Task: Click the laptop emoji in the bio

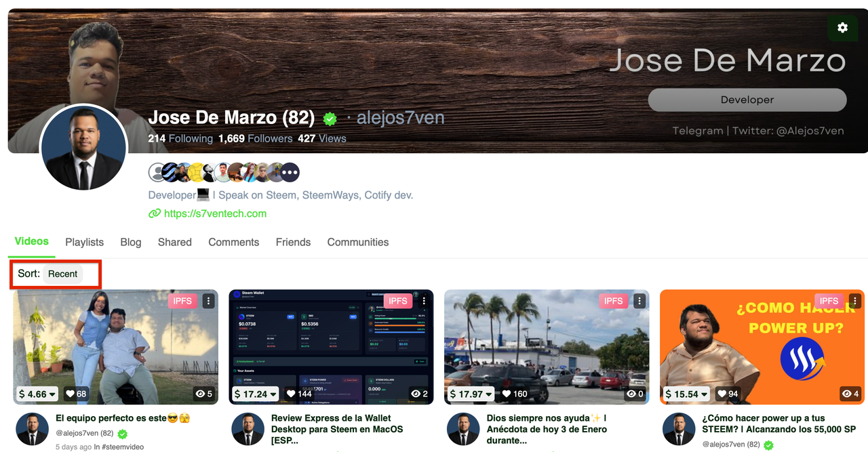Action: pyautogui.click(x=203, y=195)
